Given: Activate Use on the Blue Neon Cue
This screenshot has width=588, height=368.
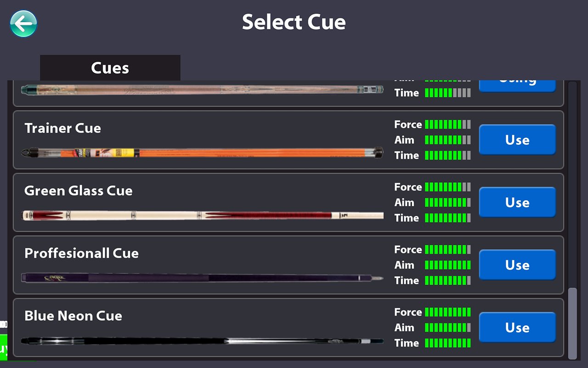Looking at the screenshot, I should click(x=517, y=328).
